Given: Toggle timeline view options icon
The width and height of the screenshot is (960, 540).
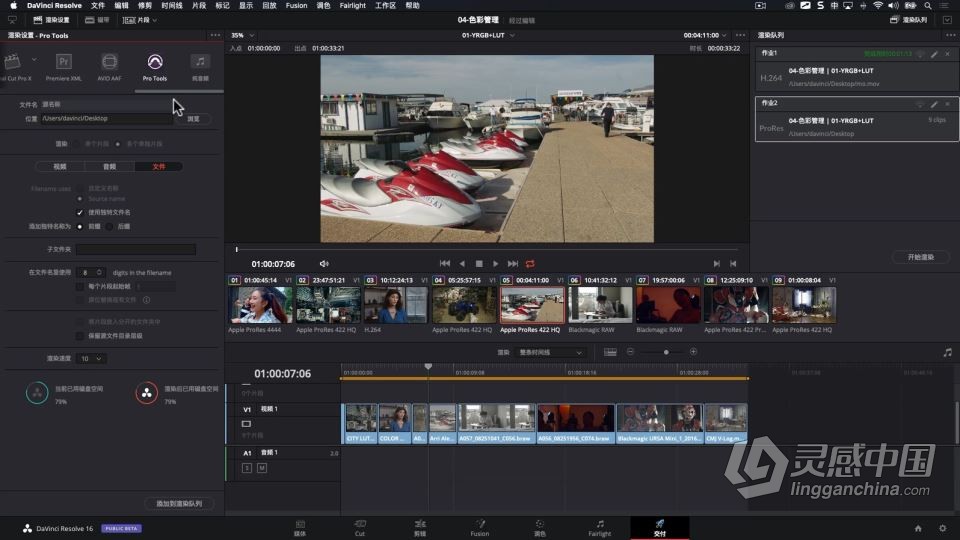Looking at the screenshot, I should 610,352.
